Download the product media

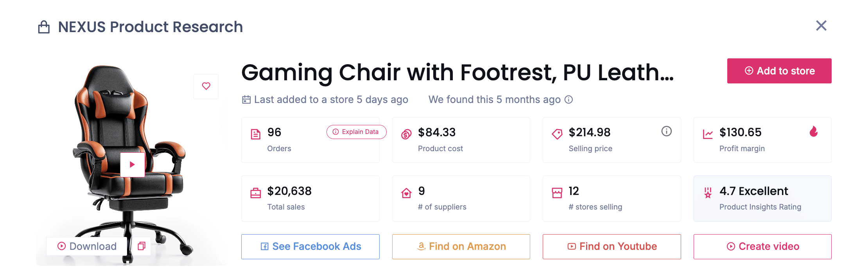pos(87,246)
